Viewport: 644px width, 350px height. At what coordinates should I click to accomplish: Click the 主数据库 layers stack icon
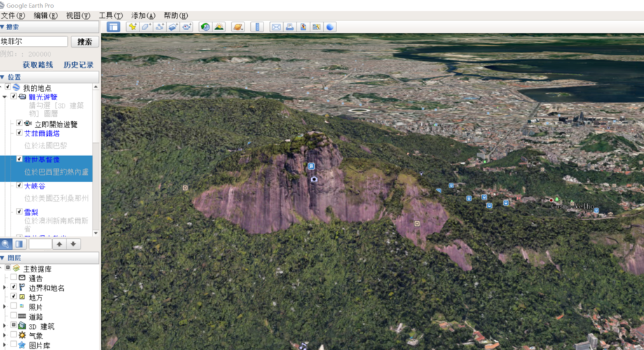(x=16, y=268)
